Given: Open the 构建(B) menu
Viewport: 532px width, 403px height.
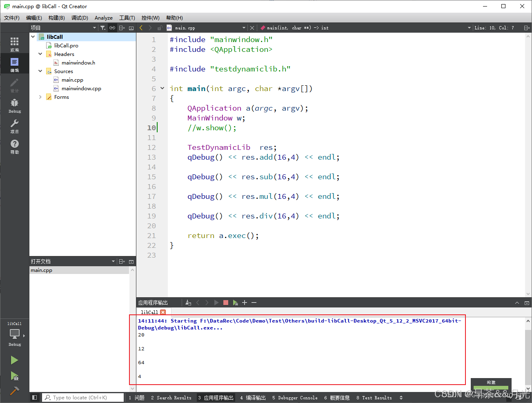Looking at the screenshot, I should click(56, 18).
